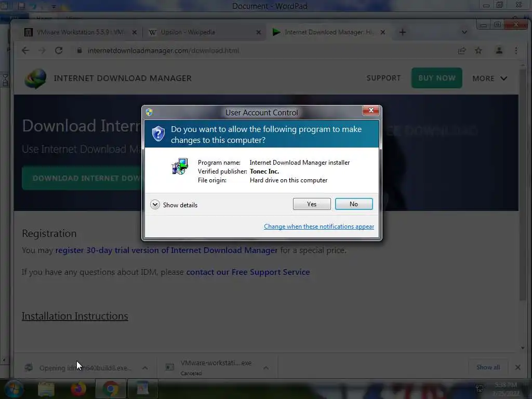Open Windows Start menu
532x399 pixels.
coord(14,389)
